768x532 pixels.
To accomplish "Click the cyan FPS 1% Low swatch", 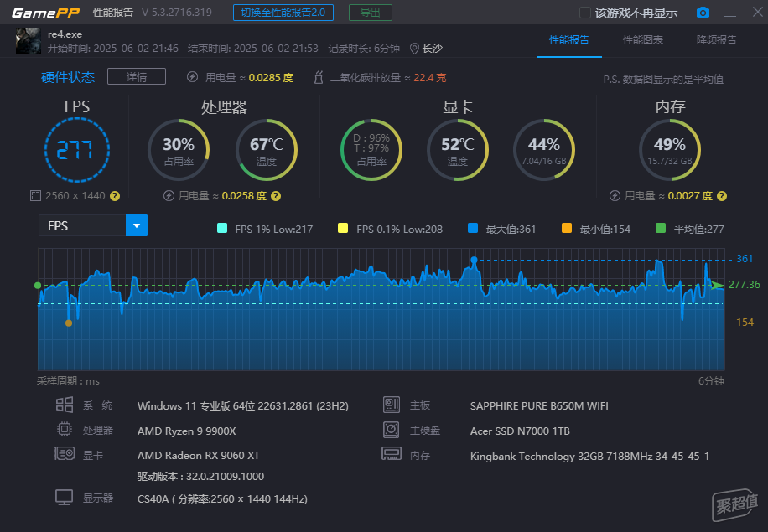I will click(222, 228).
